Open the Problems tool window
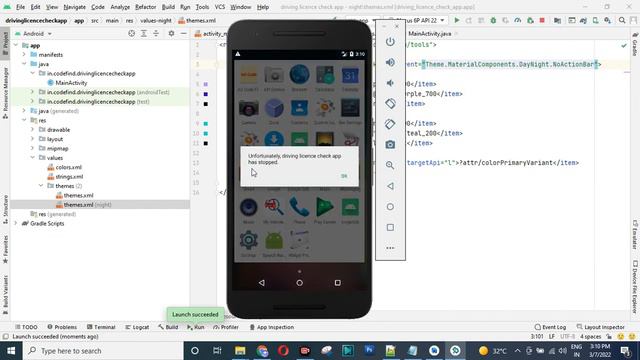The width and height of the screenshot is (640, 360). (x=62, y=327)
